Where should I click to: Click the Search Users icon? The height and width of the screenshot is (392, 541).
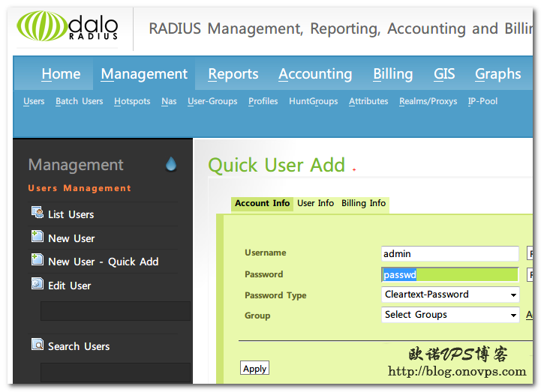(x=38, y=345)
